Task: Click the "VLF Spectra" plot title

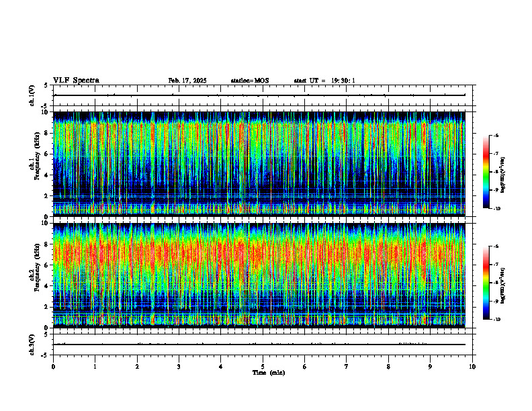Action: 76,81
